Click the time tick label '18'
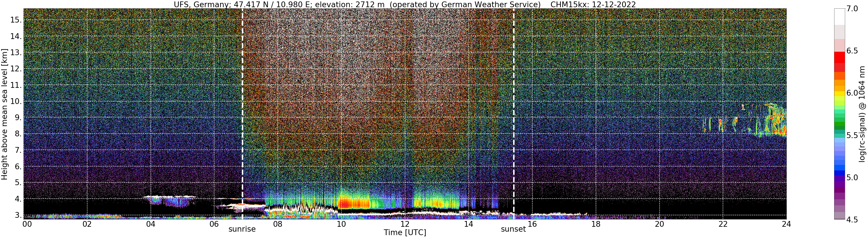868x238 pixels. tap(596, 224)
